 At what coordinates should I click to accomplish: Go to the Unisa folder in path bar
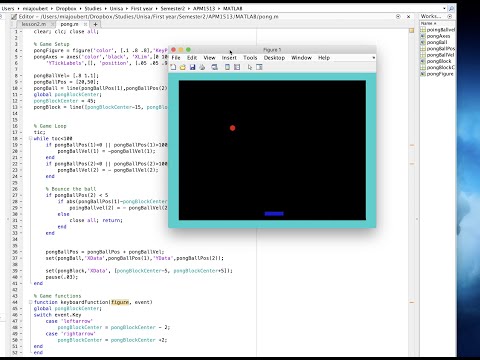click(116, 8)
